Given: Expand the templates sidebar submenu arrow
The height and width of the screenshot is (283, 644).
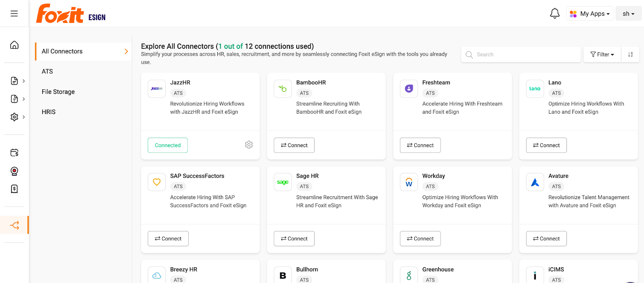Looking at the screenshot, I should (24, 99).
